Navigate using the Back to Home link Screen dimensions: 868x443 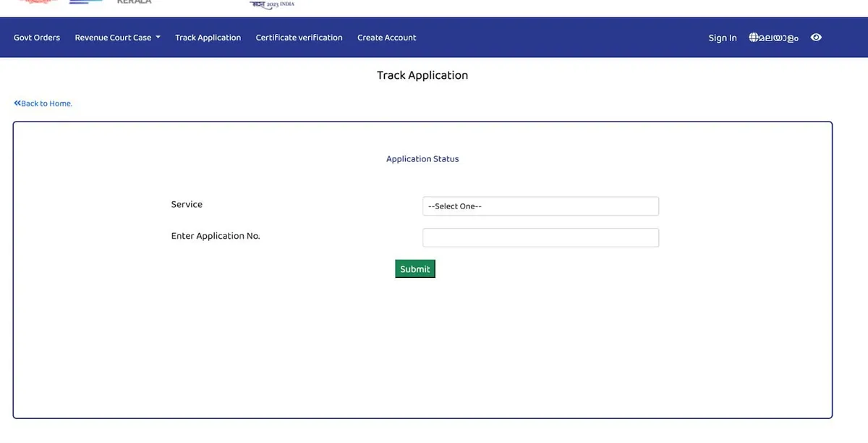[x=46, y=103]
